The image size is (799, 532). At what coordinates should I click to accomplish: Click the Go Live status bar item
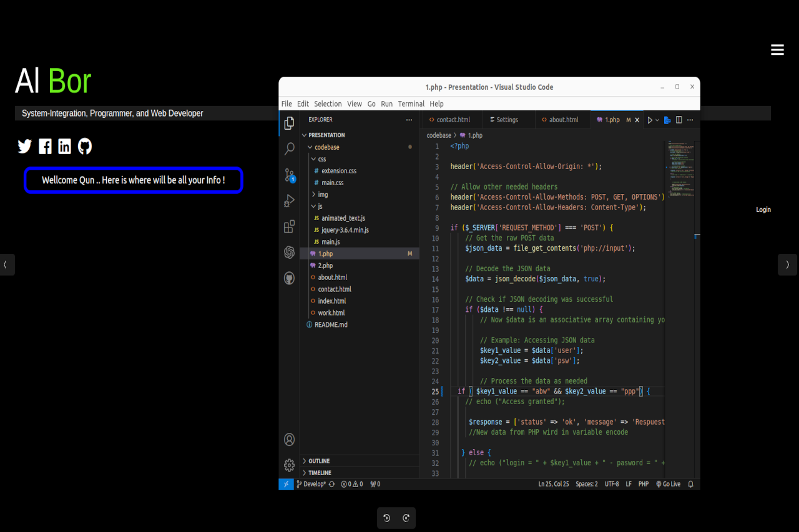[668, 484]
